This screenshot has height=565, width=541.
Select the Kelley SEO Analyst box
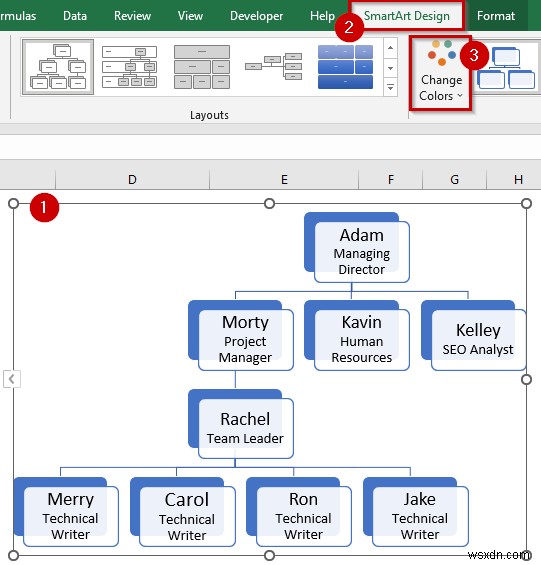click(x=478, y=339)
